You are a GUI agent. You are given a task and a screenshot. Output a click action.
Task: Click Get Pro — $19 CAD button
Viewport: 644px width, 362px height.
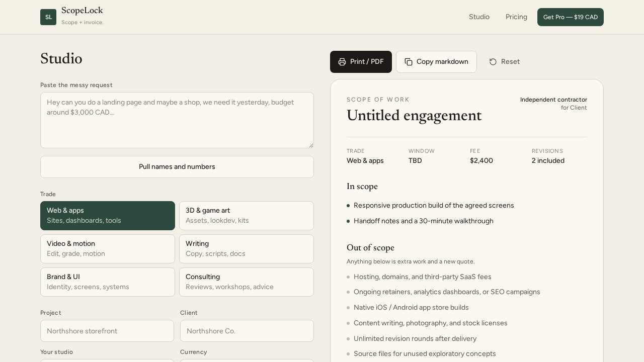pyautogui.click(x=571, y=17)
